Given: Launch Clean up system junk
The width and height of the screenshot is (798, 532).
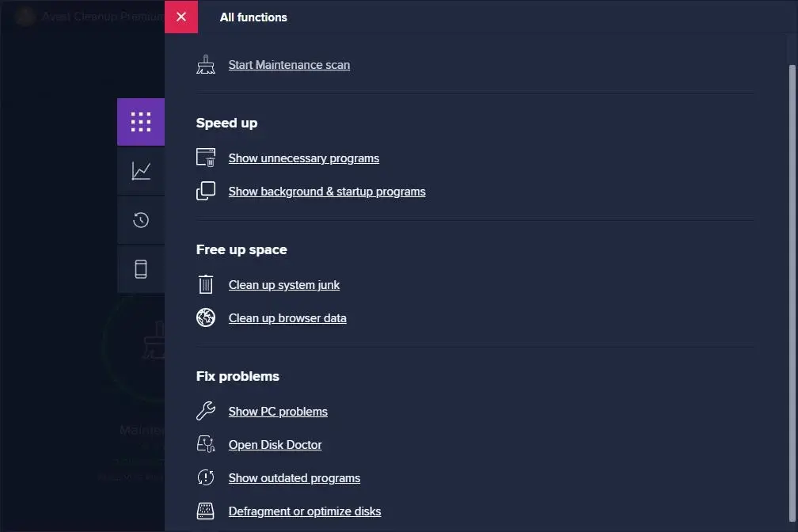Looking at the screenshot, I should tap(284, 284).
